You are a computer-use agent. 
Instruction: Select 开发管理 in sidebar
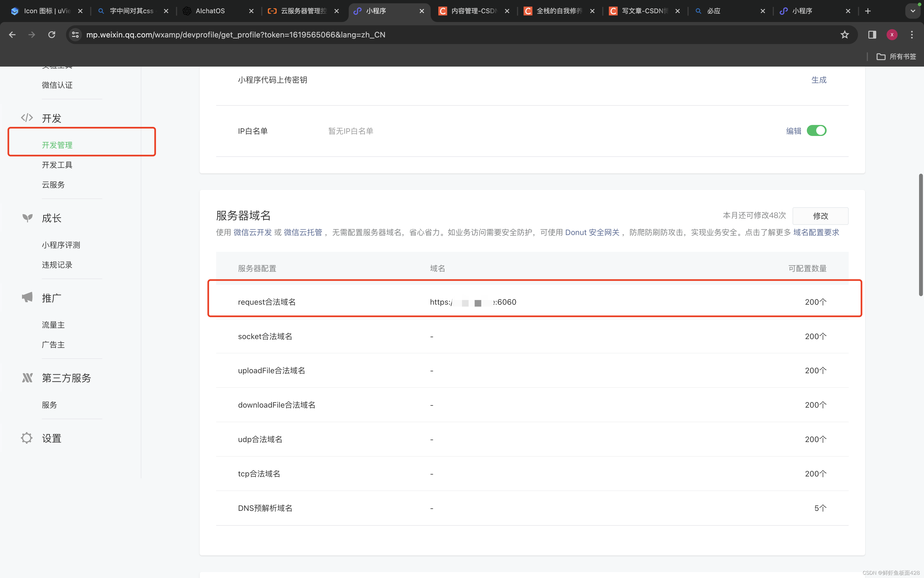coord(57,145)
